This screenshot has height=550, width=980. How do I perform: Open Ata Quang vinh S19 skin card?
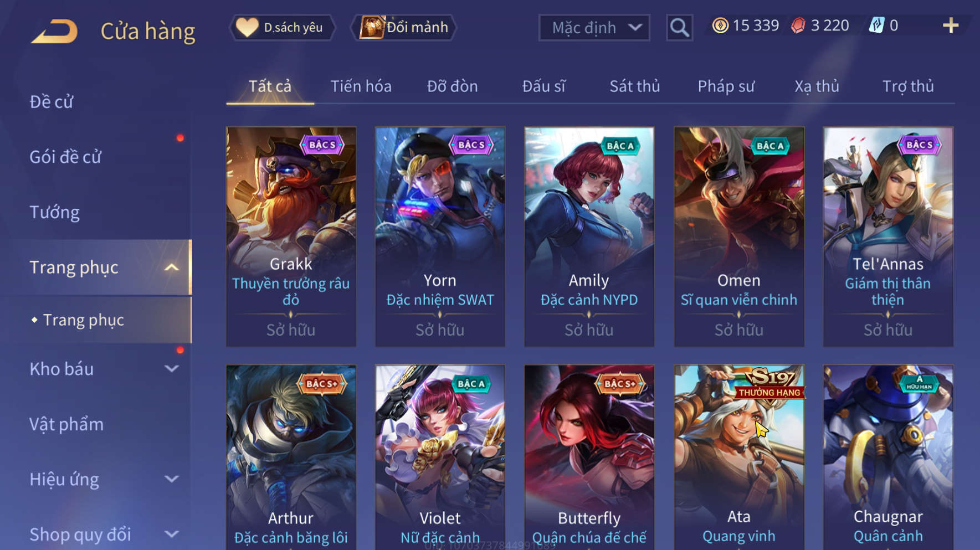click(x=739, y=458)
